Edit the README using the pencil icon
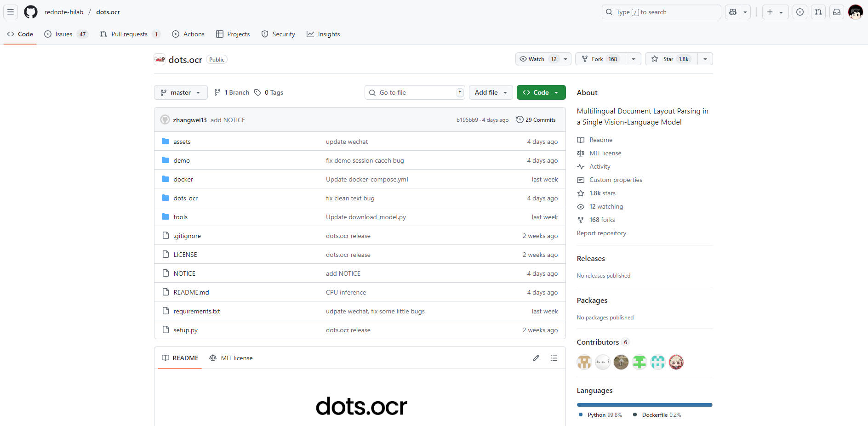Viewport: 868px width, 426px height. tap(536, 358)
